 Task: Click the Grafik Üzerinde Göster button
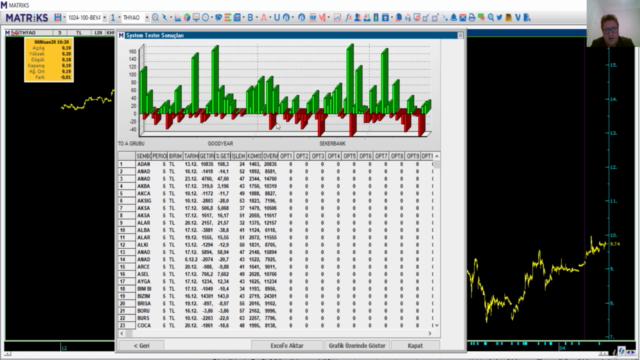[x=357, y=346]
